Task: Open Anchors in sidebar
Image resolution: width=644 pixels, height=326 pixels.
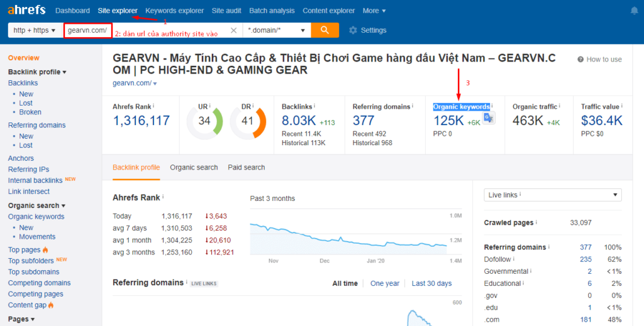Action: (21, 158)
